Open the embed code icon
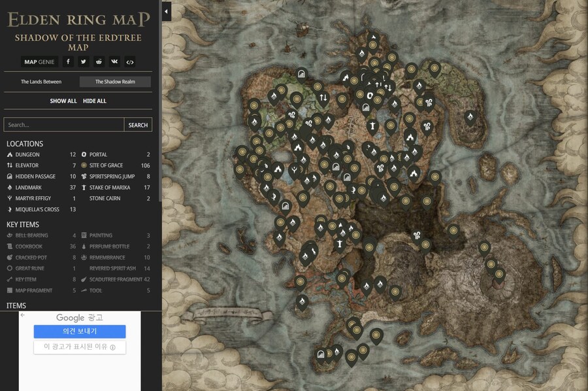The width and height of the screenshot is (588, 391). [x=130, y=62]
